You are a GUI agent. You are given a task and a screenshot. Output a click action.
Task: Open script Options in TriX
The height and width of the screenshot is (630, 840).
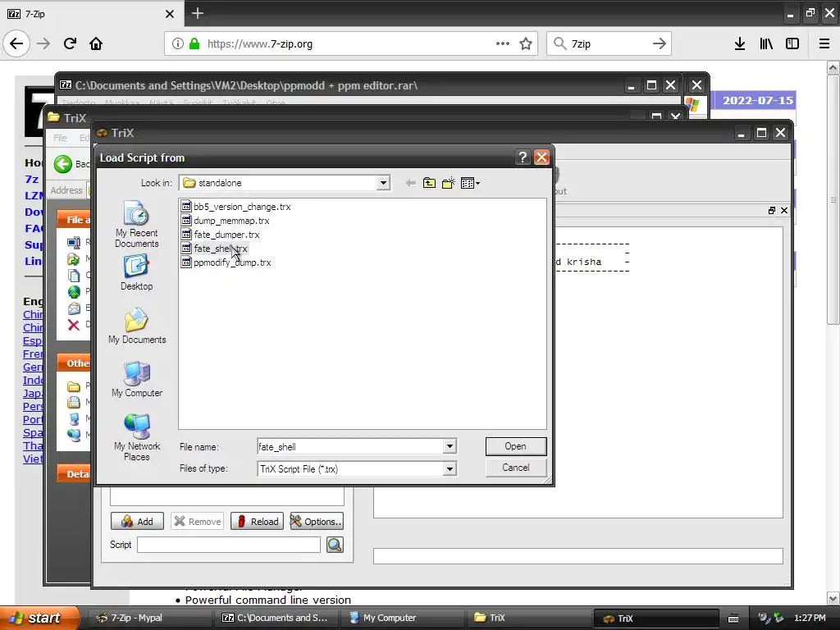pos(316,521)
